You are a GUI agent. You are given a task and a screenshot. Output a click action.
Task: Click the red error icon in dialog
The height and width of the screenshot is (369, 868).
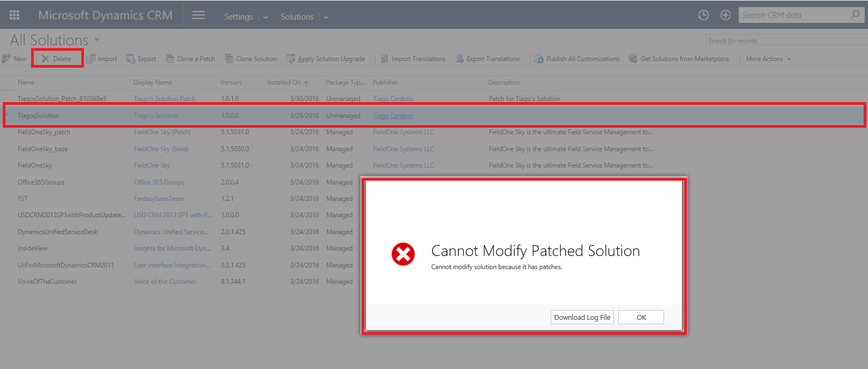click(403, 254)
